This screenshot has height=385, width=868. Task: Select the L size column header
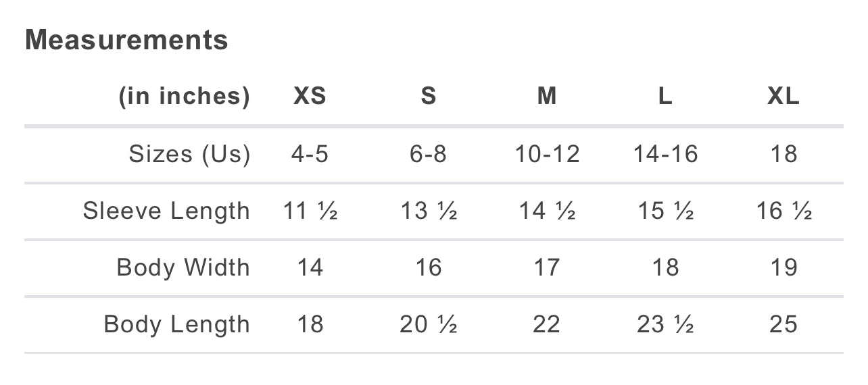665,97
